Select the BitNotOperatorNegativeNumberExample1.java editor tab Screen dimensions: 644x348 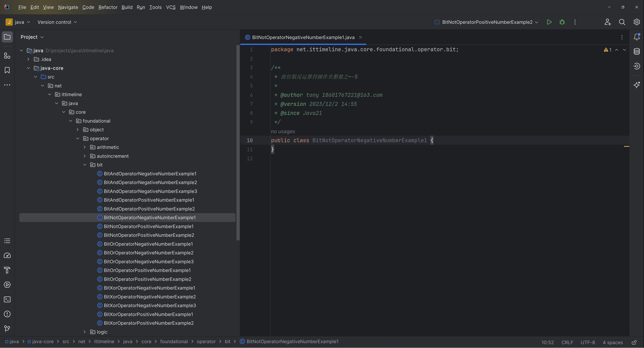point(303,37)
